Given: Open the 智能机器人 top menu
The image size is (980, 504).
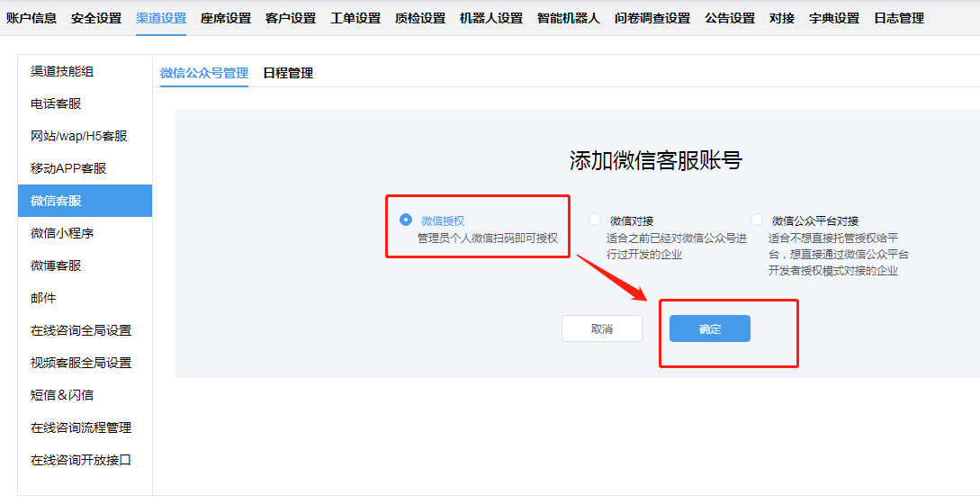Looking at the screenshot, I should (569, 18).
